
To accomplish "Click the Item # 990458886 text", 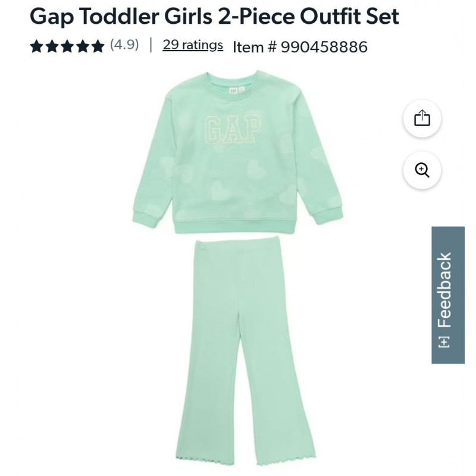I will point(300,47).
